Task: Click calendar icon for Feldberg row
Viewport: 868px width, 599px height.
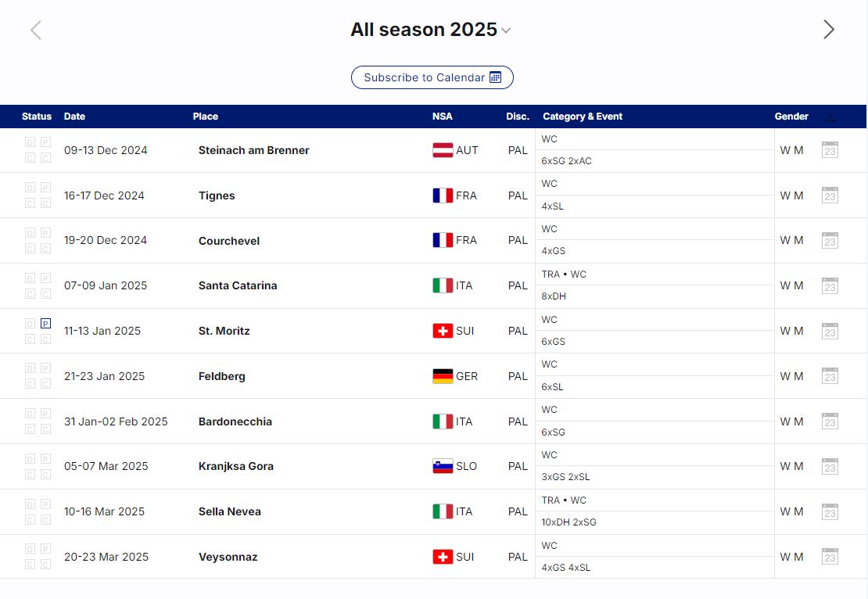Action: 830,376
